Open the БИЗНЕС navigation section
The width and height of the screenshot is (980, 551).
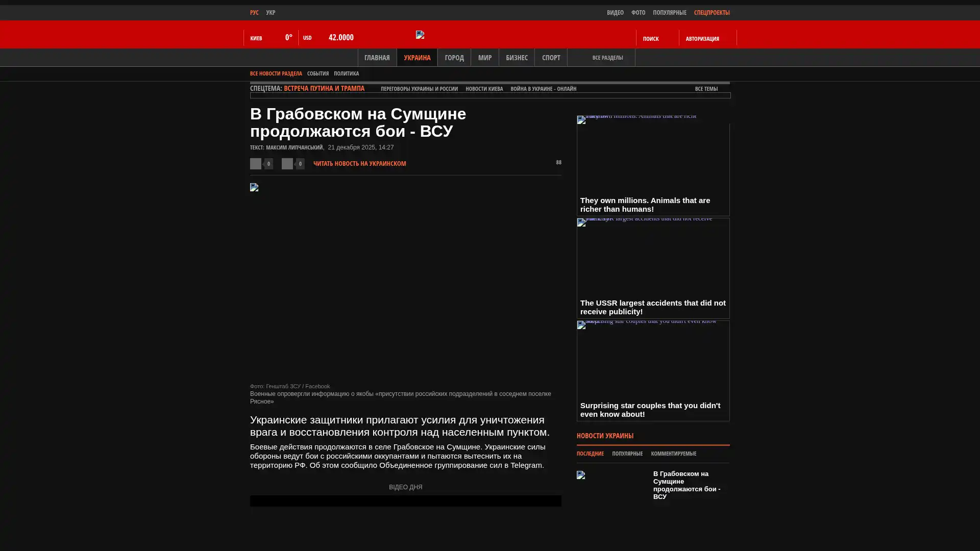[517, 58]
